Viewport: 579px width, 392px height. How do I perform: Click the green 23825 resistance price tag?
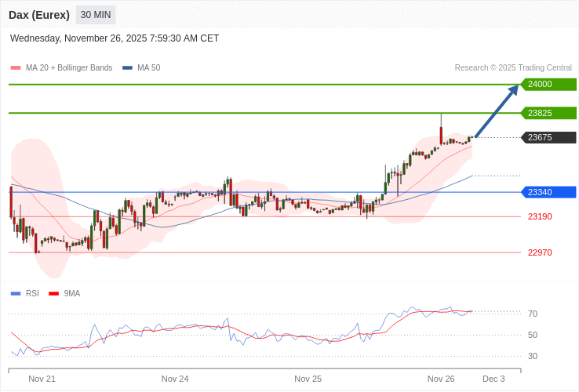548,113
